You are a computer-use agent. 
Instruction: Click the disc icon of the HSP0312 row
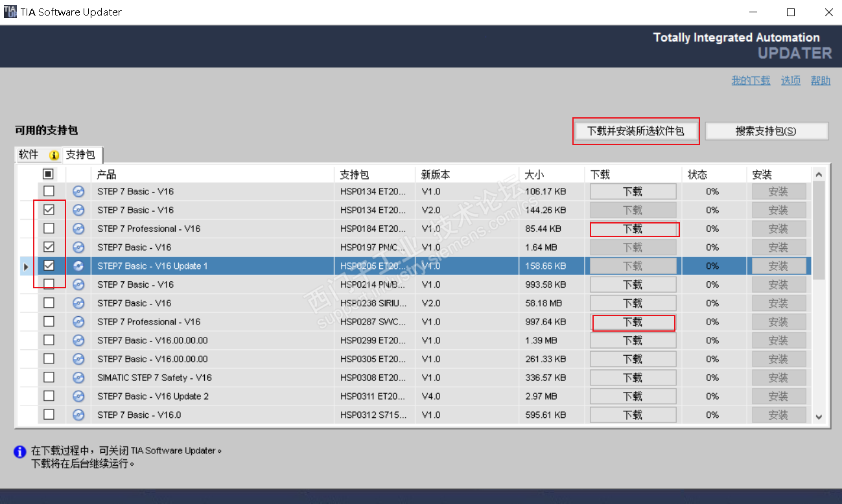(x=78, y=415)
